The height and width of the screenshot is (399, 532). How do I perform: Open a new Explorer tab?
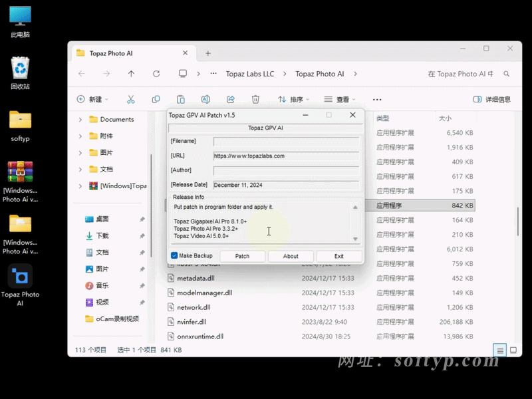click(x=208, y=53)
